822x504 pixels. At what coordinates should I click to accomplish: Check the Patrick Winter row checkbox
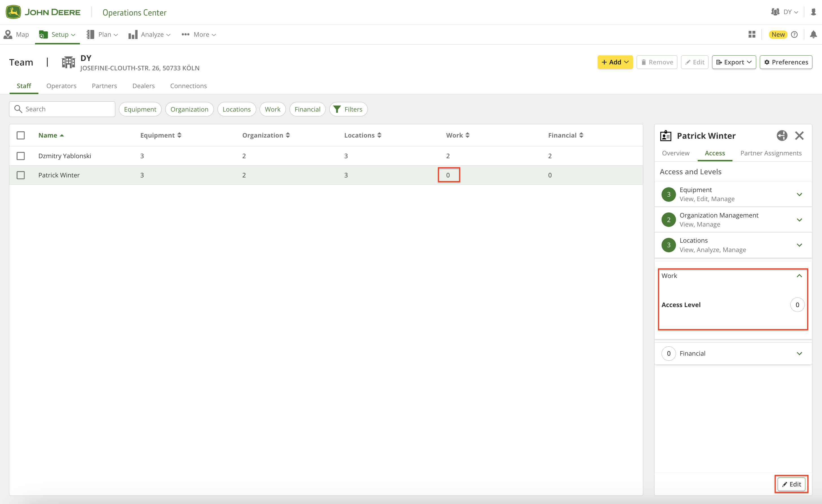click(x=21, y=175)
